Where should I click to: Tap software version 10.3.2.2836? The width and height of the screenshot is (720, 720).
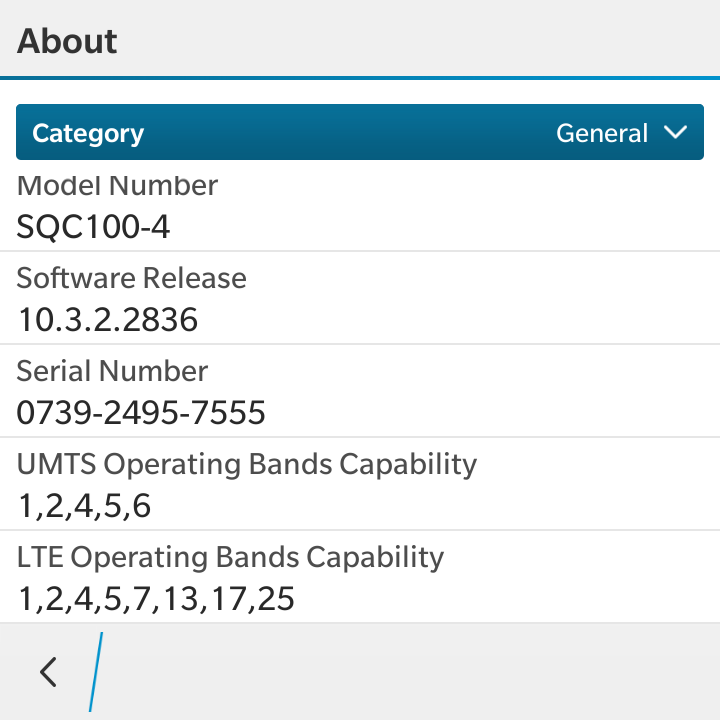[108, 320]
